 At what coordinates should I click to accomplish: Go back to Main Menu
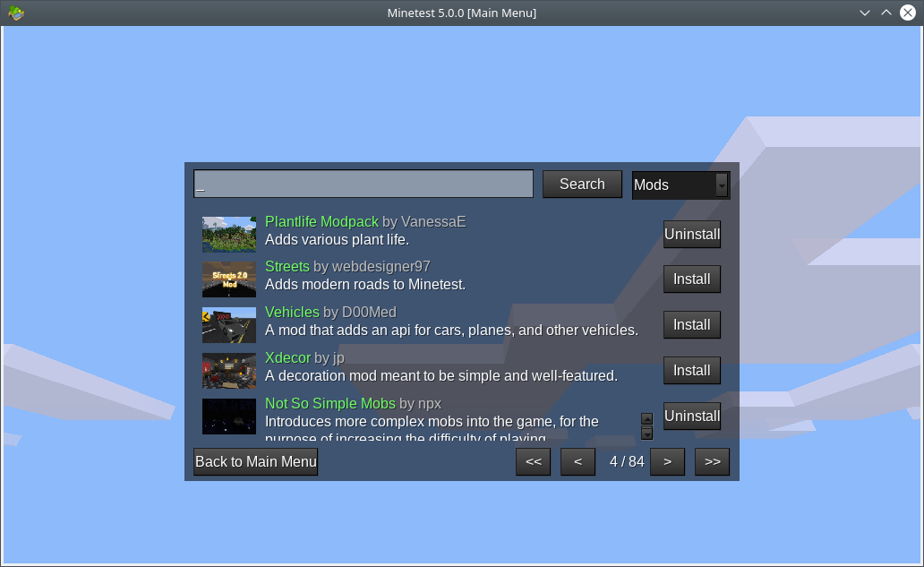coord(256,461)
